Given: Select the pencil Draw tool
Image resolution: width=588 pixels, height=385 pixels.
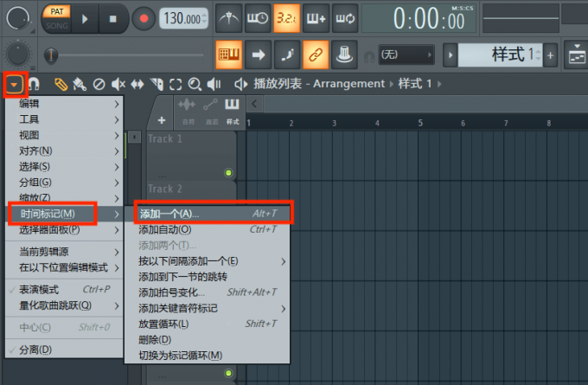Looking at the screenshot, I should coord(61,84).
